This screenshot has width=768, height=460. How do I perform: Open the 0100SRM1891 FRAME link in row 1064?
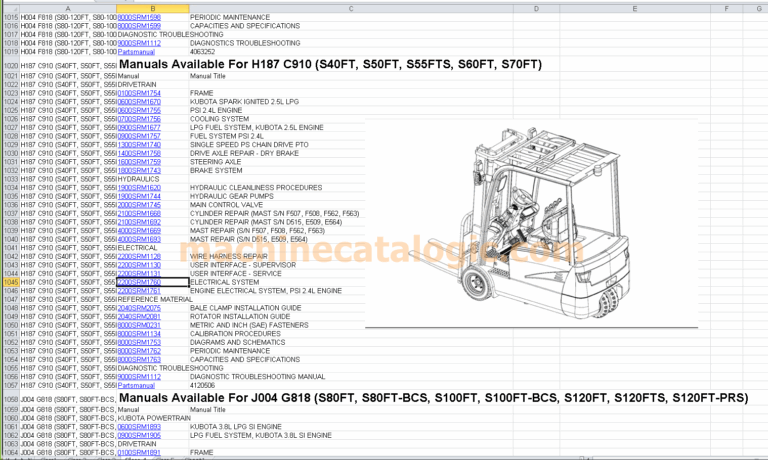[139, 452]
